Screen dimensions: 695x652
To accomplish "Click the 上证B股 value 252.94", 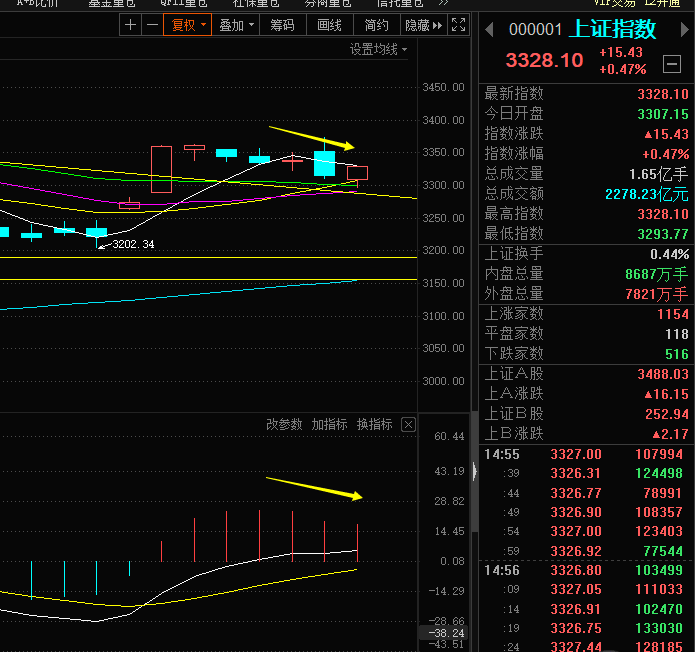I will click(x=667, y=414).
